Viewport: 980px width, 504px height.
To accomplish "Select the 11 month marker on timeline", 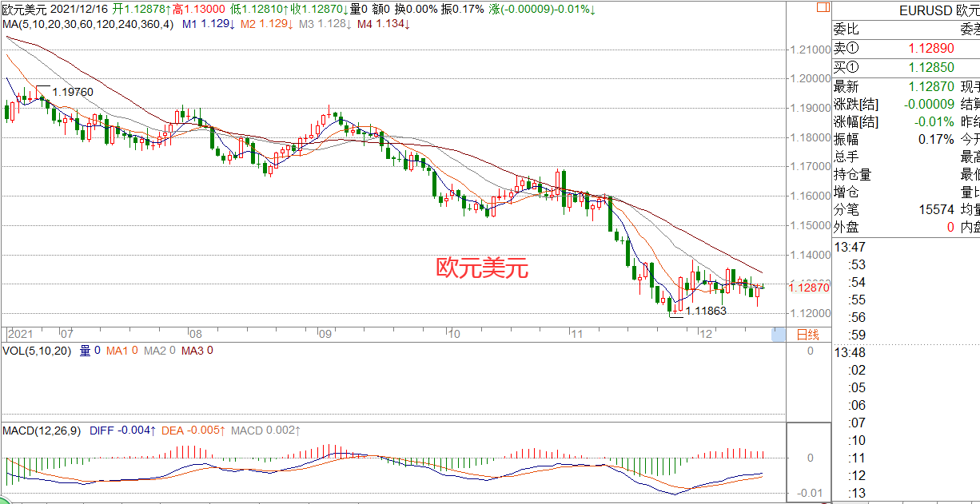I will (x=576, y=335).
